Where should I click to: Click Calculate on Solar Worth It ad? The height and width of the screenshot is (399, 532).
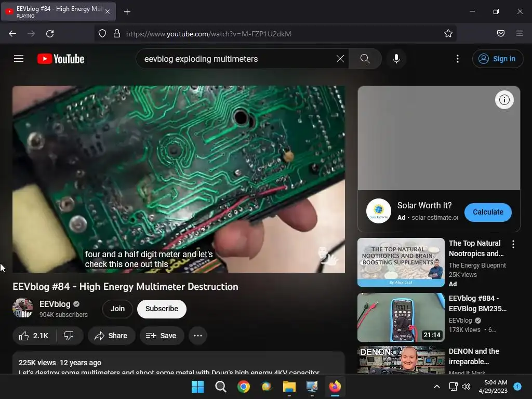coord(488,212)
